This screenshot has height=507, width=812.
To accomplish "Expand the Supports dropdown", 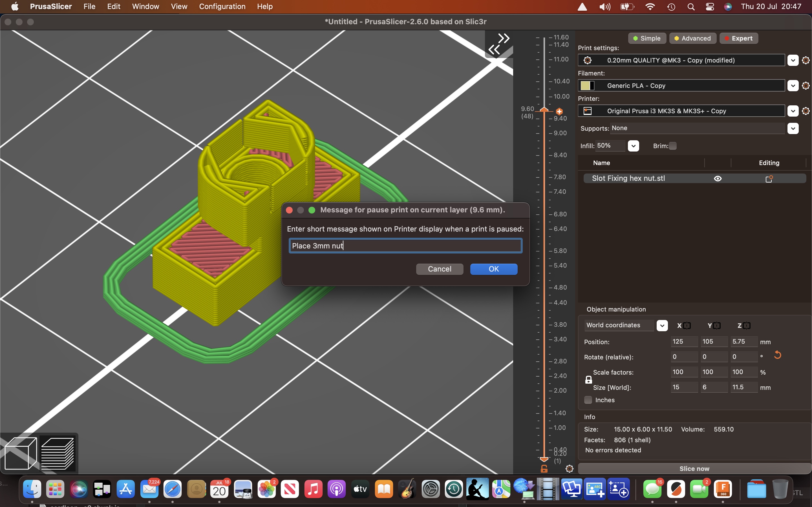I will 793,128.
